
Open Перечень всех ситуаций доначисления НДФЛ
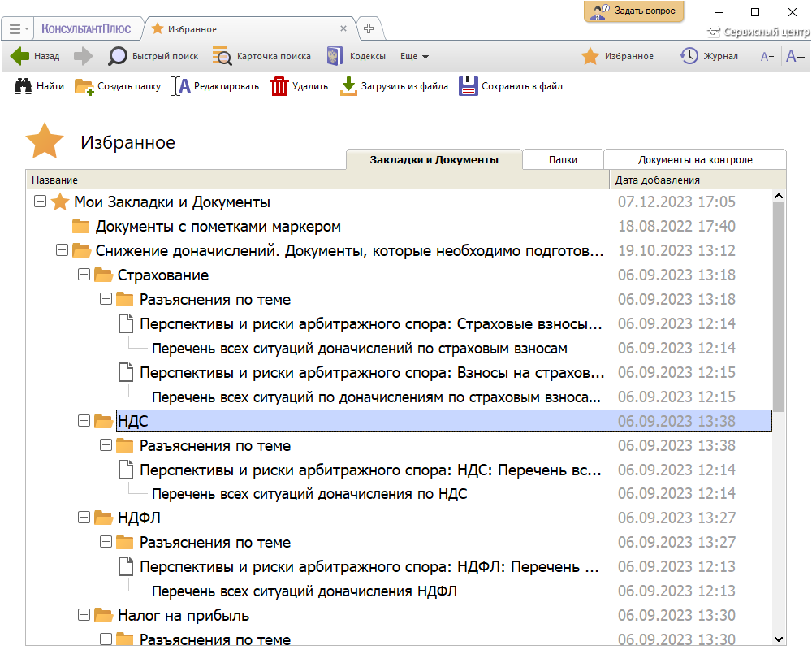(x=304, y=591)
